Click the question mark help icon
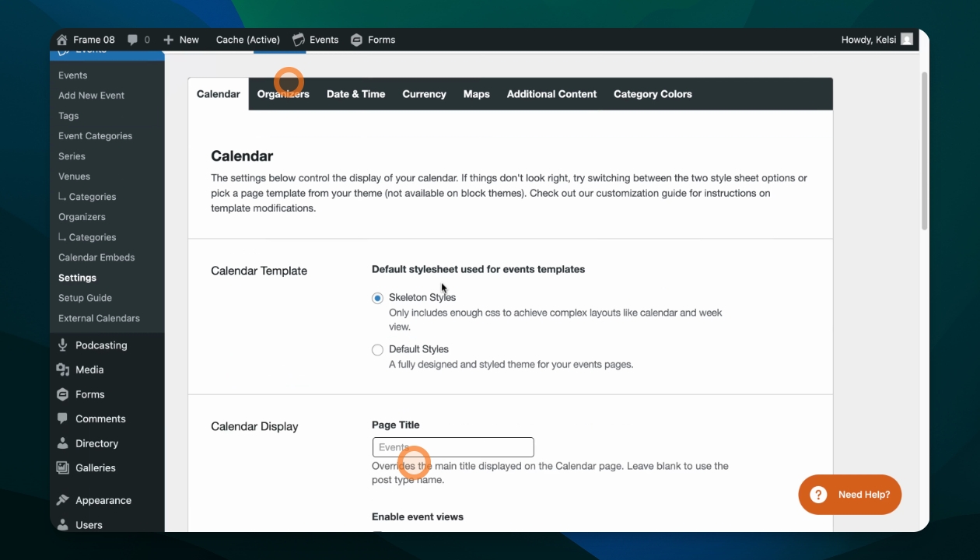Viewport: 980px width, 560px height. tap(818, 495)
